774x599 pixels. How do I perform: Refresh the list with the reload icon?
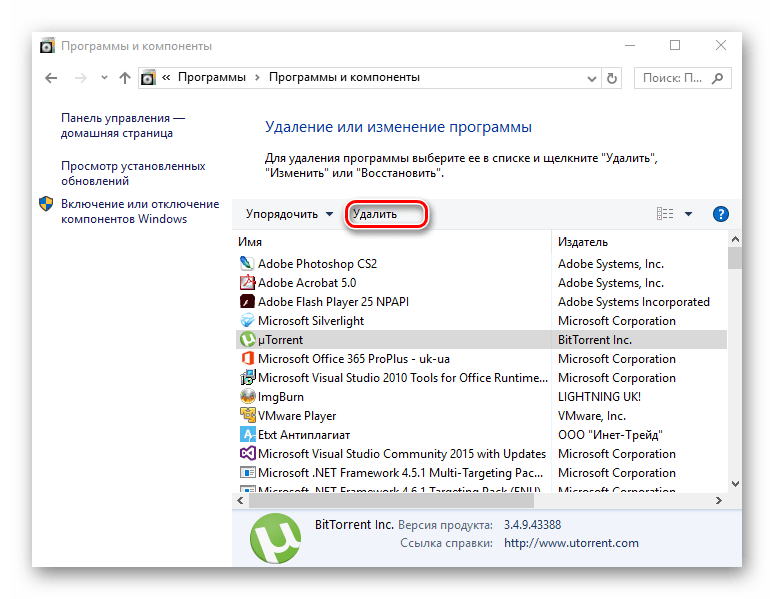(x=612, y=78)
